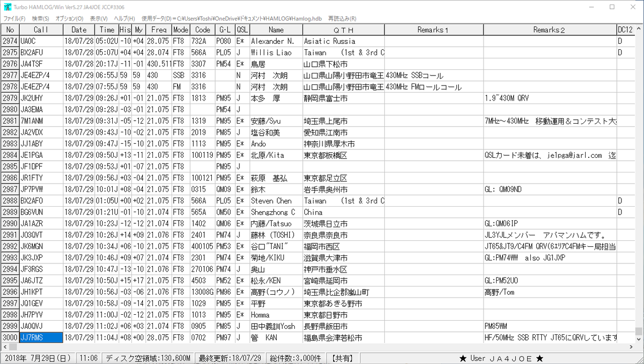Select callsign JO3QVT
The width and height of the screenshot is (644, 364).
click(41, 235)
